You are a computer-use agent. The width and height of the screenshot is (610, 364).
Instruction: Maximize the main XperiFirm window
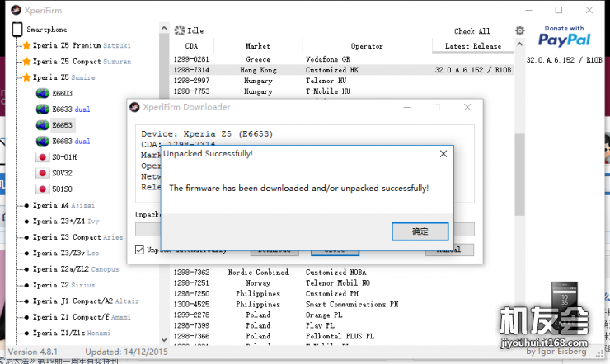pos(559,10)
